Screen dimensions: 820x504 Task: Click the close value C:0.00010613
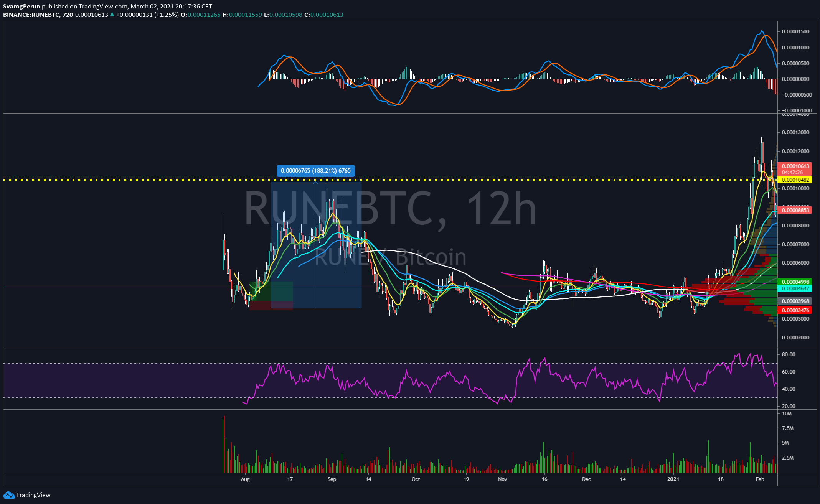(324, 15)
